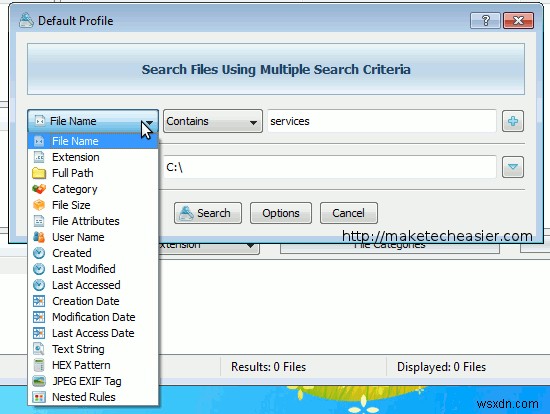The width and height of the screenshot is (550, 414).
Task: Click the picture icon beside JPEG EXIF Tag
Action: click(x=39, y=381)
